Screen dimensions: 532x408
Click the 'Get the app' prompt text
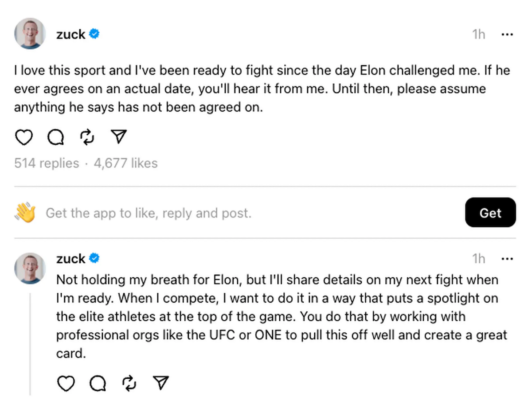[149, 214]
